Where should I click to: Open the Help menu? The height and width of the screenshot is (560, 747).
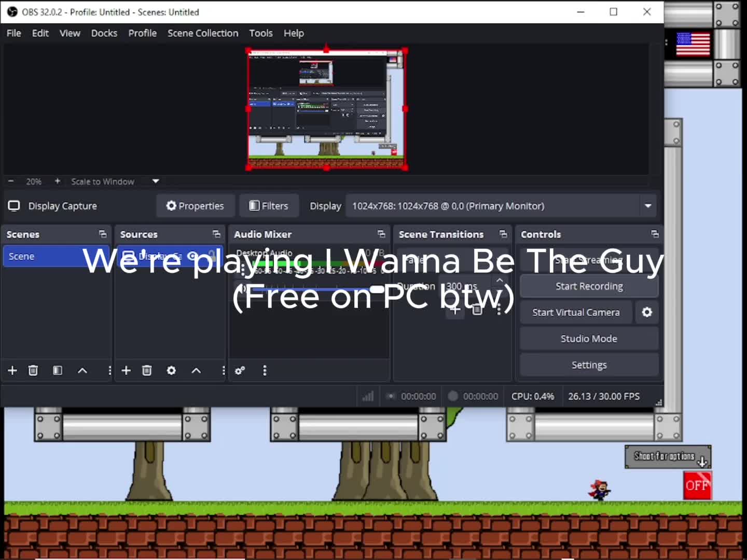(x=294, y=33)
